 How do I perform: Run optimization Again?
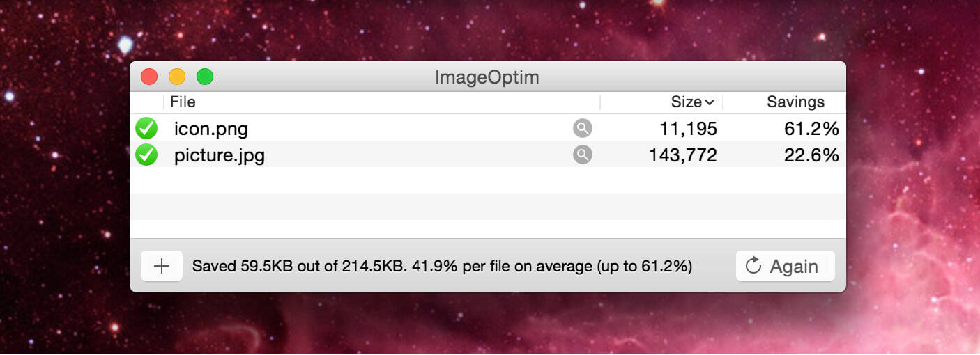[x=786, y=266]
